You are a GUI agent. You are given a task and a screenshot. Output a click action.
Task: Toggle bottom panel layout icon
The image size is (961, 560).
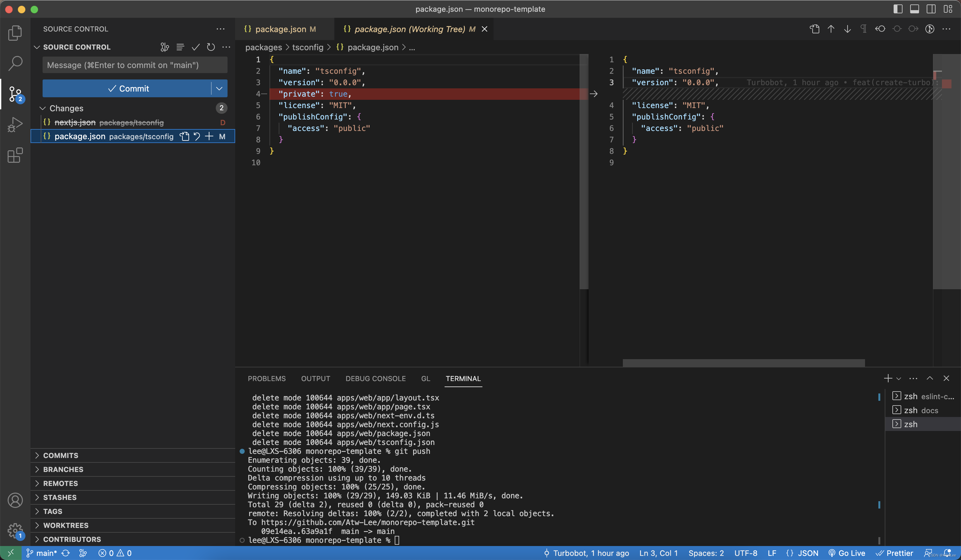click(915, 9)
